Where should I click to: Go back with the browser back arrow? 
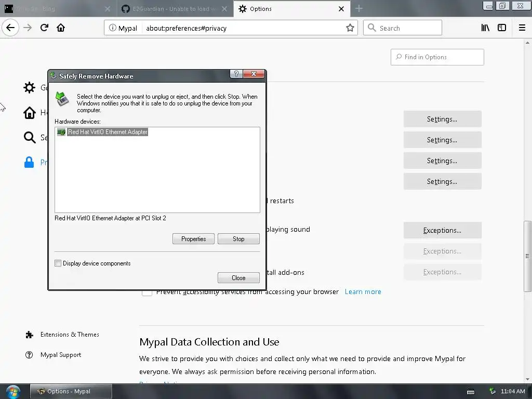coord(10,28)
